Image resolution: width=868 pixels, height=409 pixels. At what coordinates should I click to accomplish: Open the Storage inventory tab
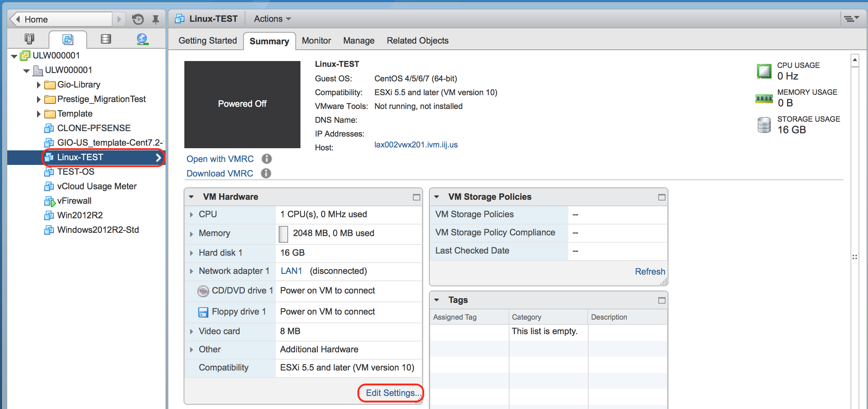point(106,39)
